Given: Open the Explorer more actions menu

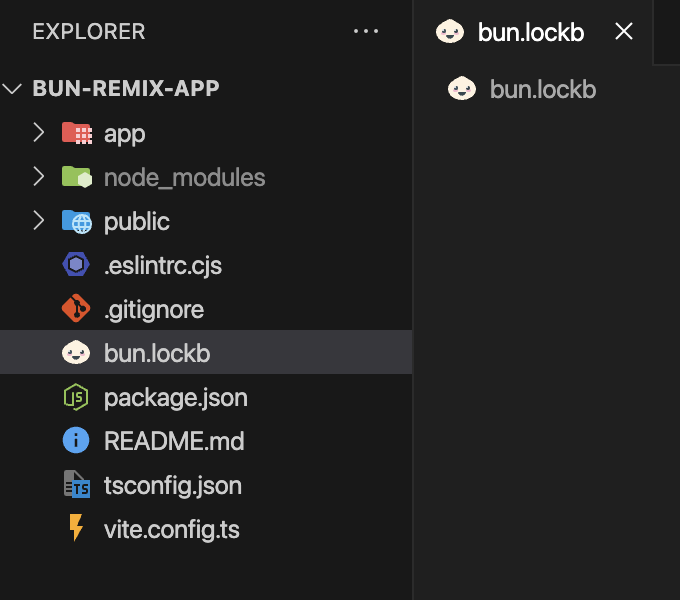Looking at the screenshot, I should (366, 31).
